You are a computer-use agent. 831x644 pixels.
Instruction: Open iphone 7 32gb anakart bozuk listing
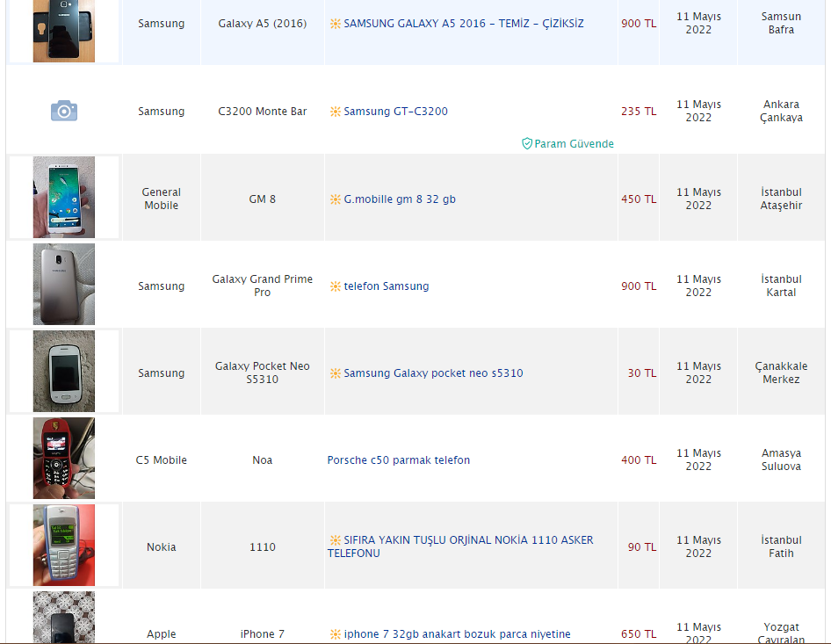pyautogui.click(x=457, y=634)
